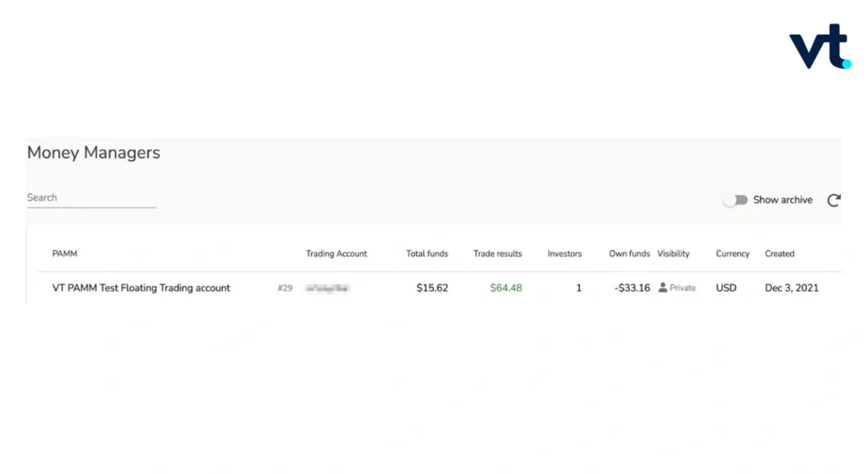
Task: Open VT PAMM Test Floating Trading account
Action: [142, 288]
